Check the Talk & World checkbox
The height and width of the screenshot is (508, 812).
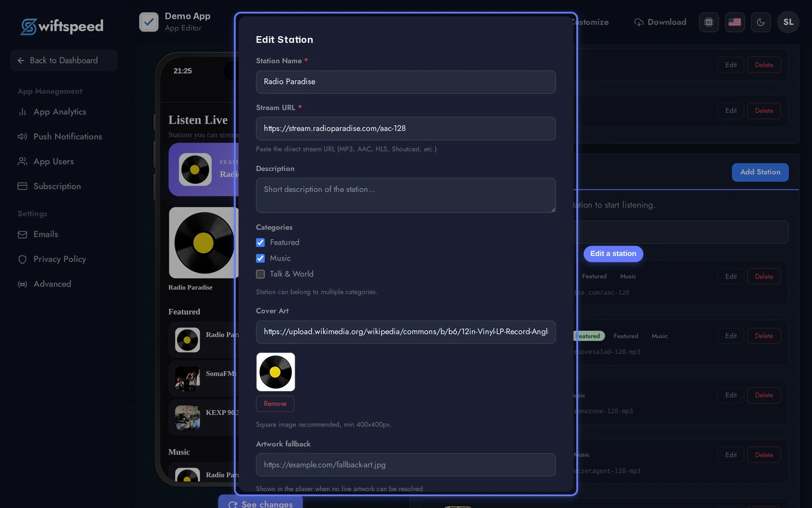pos(260,274)
